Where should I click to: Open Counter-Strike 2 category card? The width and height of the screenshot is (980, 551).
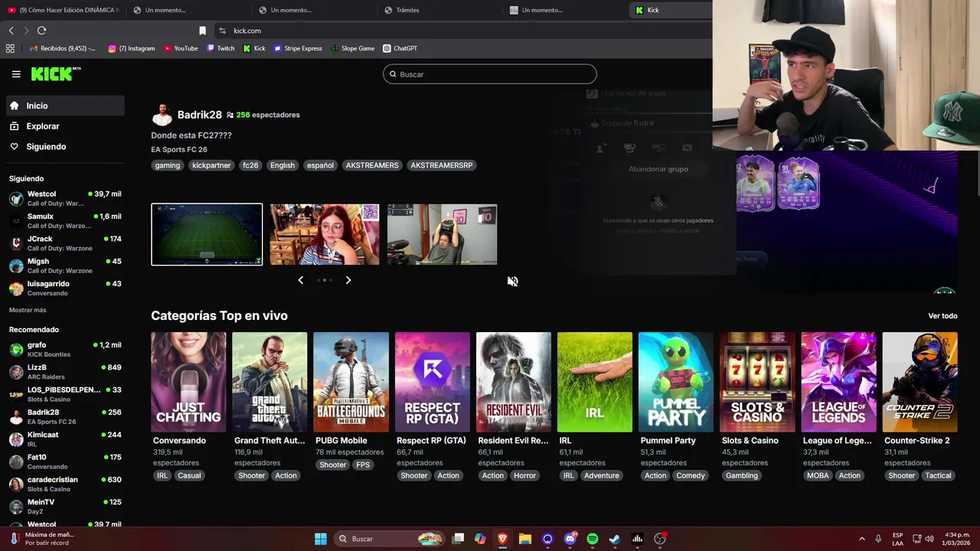pos(920,382)
